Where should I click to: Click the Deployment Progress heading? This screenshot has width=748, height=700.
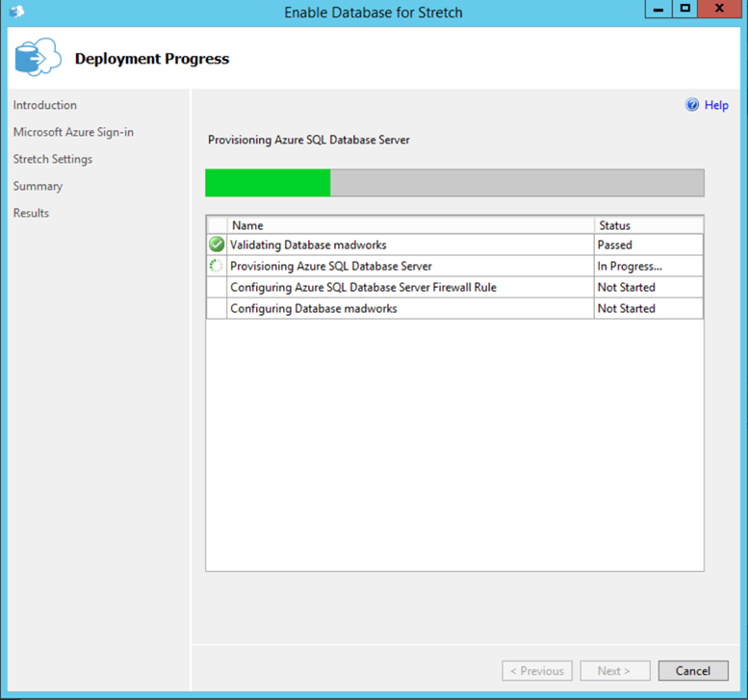[152, 58]
